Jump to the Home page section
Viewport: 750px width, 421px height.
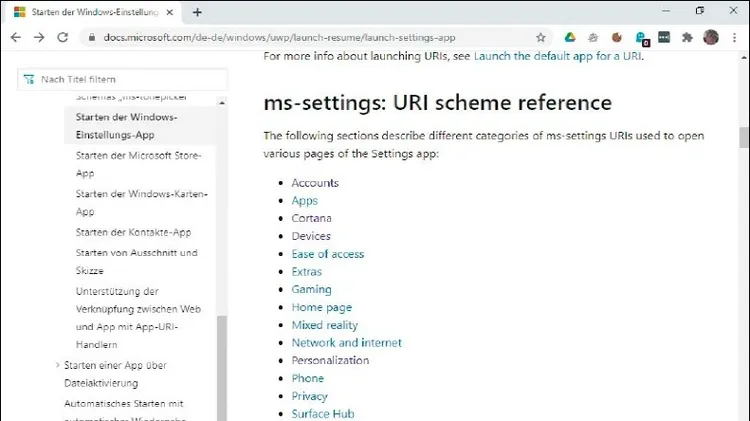tap(321, 307)
